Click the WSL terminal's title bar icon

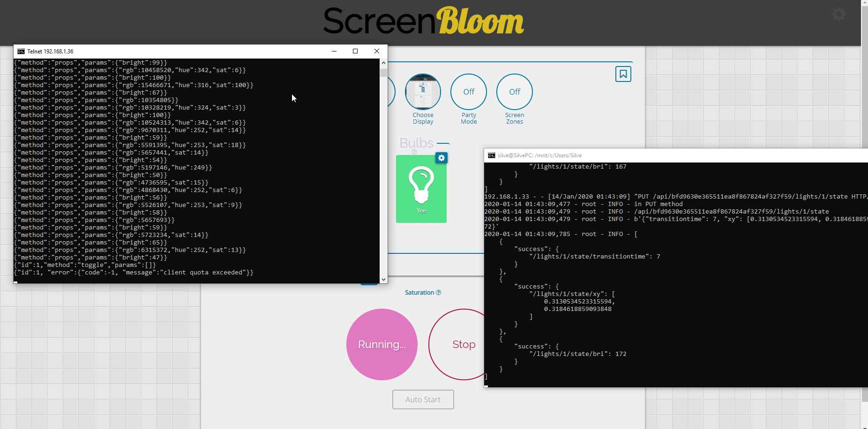[x=491, y=155]
